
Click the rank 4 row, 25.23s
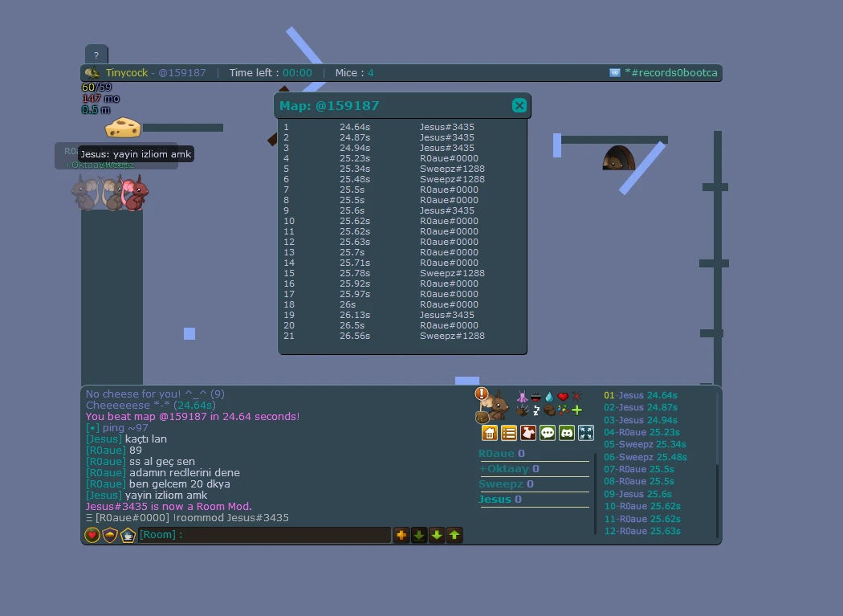[x=402, y=158]
